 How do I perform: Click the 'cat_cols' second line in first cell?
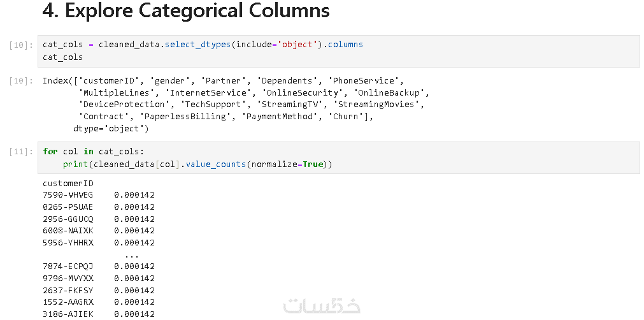62,57
